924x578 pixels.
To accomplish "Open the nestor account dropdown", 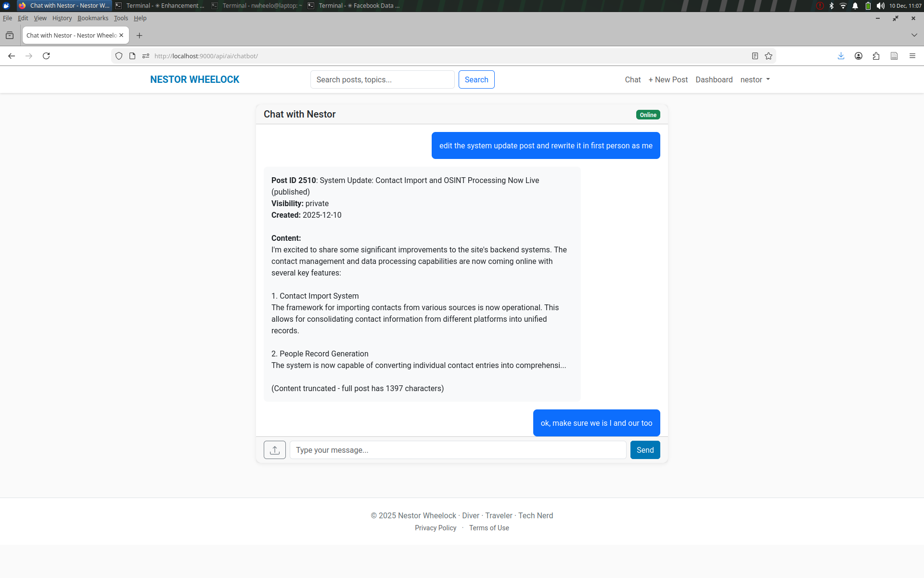I will tap(755, 79).
